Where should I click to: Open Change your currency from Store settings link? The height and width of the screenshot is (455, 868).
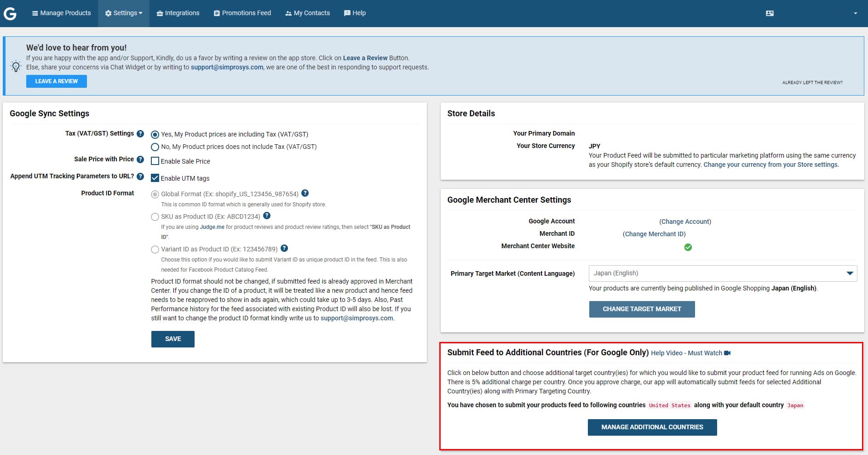pos(771,165)
